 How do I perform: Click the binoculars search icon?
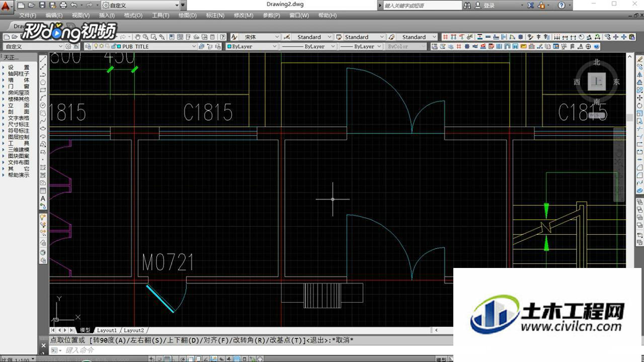coord(467,5)
